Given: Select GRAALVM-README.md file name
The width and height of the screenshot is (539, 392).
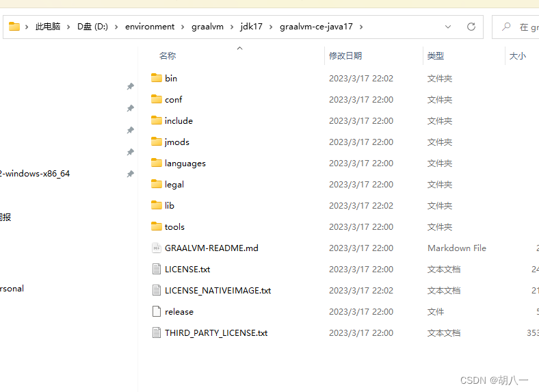Looking at the screenshot, I should 211,248.
